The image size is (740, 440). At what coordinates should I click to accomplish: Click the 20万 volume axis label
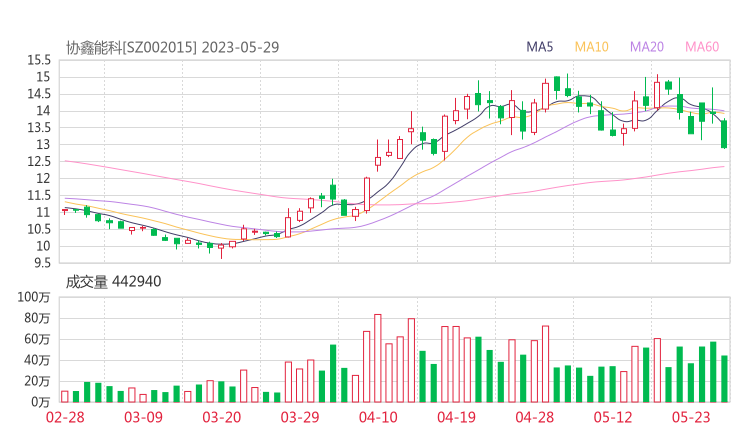point(37,381)
